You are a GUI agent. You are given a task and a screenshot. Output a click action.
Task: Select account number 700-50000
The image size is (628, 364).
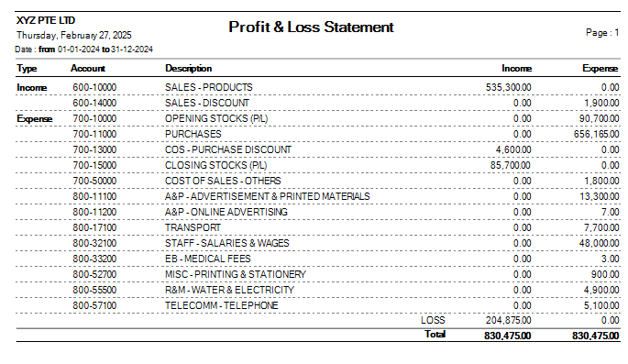94,181
